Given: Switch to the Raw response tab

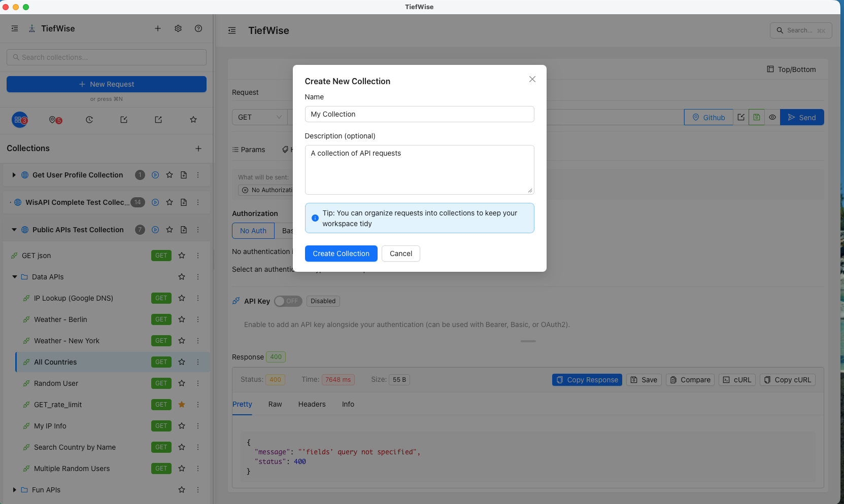Looking at the screenshot, I should (x=275, y=404).
